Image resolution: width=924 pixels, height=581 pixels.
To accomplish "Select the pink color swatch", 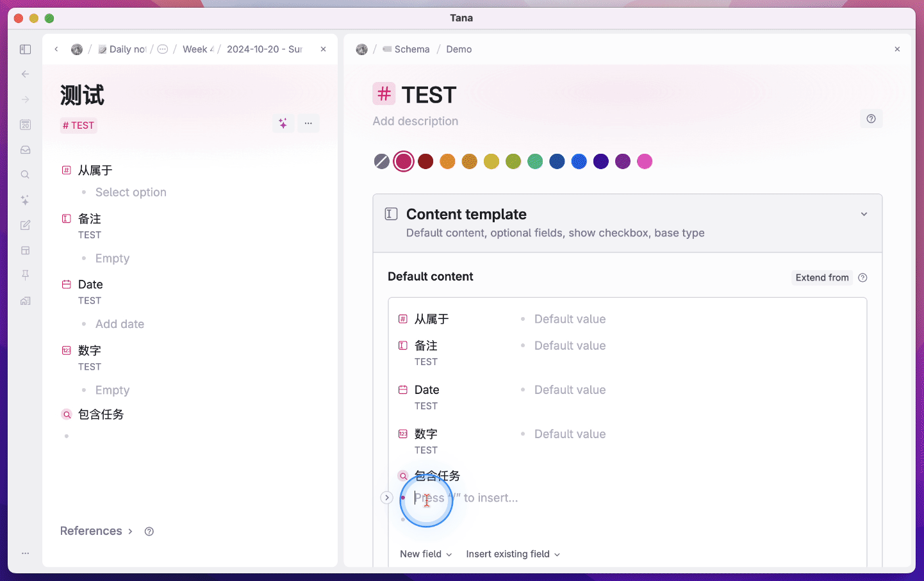I will pyautogui.click(x=645, y=161).
